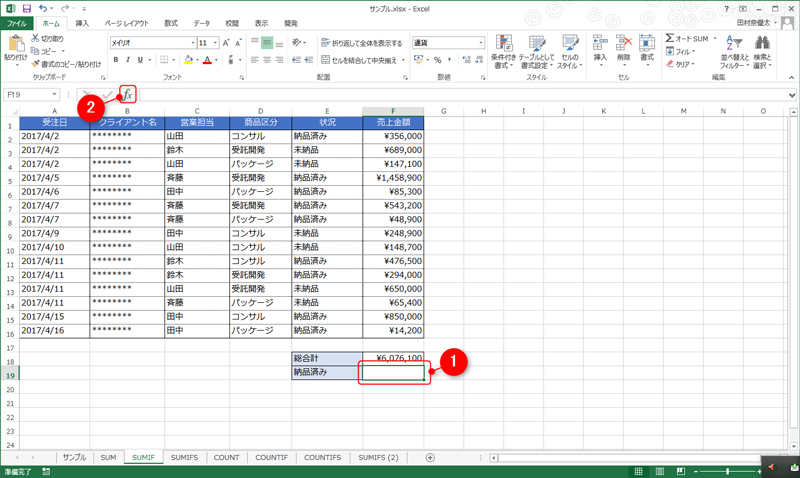Screen dimensions: 800x478
Task: Click AutoSum (オート SUM) button
Action: coord(687,38)
